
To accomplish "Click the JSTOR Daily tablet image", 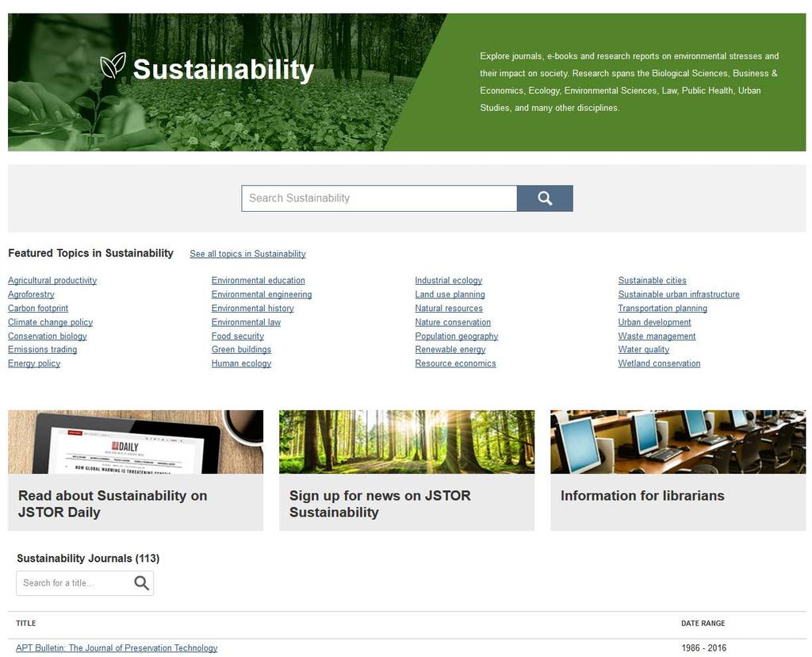I will tap(136, 442).
